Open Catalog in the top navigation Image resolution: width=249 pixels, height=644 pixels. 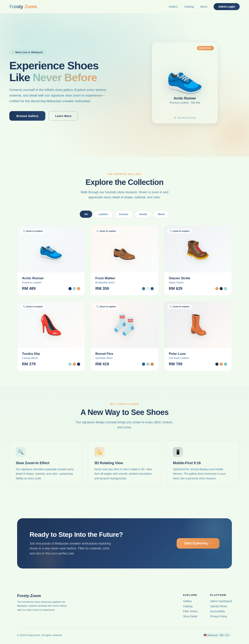(189, 7)
